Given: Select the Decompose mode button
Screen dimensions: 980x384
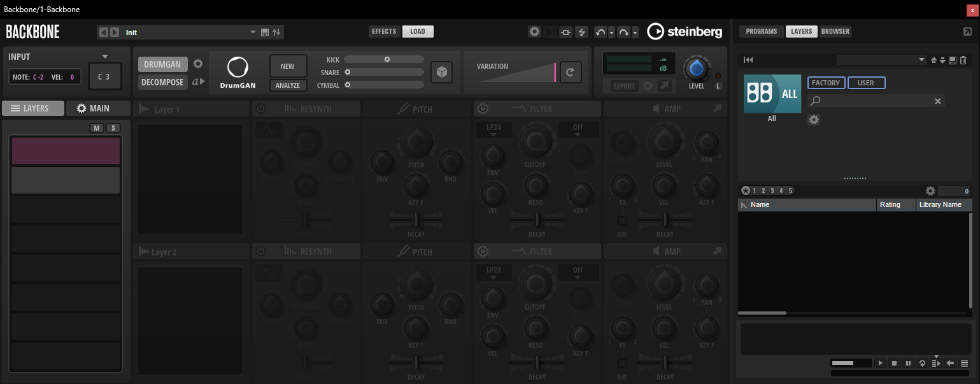Looking at the screenshot, I should coord(163,82).
